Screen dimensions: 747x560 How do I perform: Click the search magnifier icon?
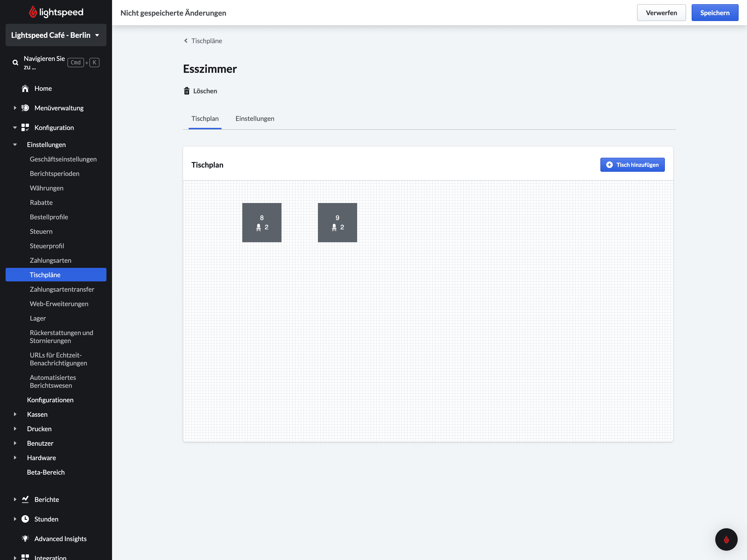[x=15, y=63]
